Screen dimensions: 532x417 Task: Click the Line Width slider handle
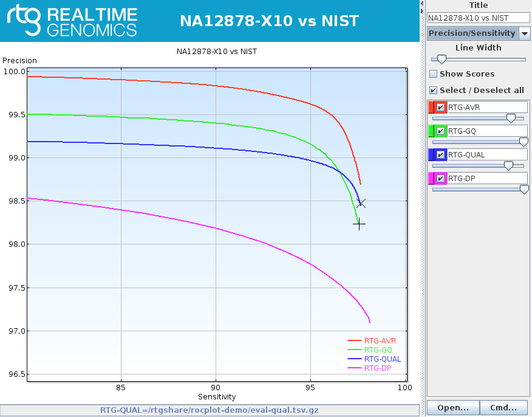(x=442, y=60)
